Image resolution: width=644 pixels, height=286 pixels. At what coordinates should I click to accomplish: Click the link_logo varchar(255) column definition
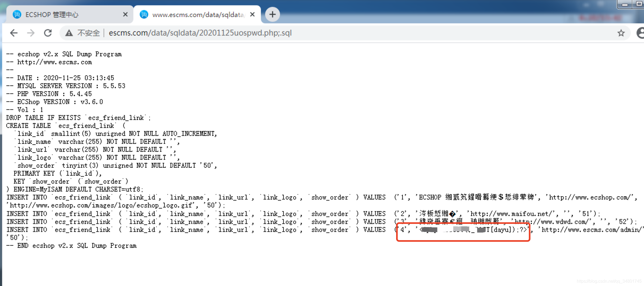point(97,158)
